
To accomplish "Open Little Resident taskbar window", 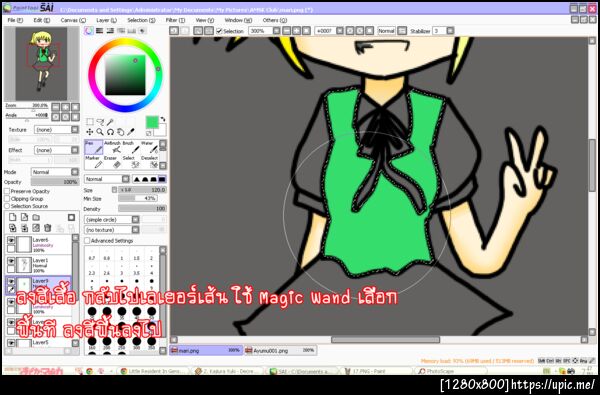I will (154, 371).
